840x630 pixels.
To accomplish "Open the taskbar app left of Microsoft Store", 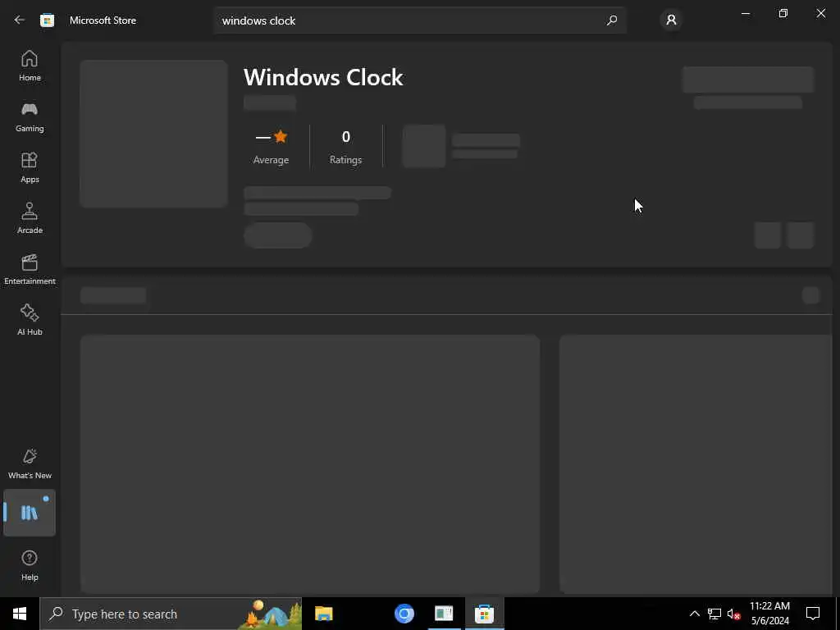I will coord(444,614).
